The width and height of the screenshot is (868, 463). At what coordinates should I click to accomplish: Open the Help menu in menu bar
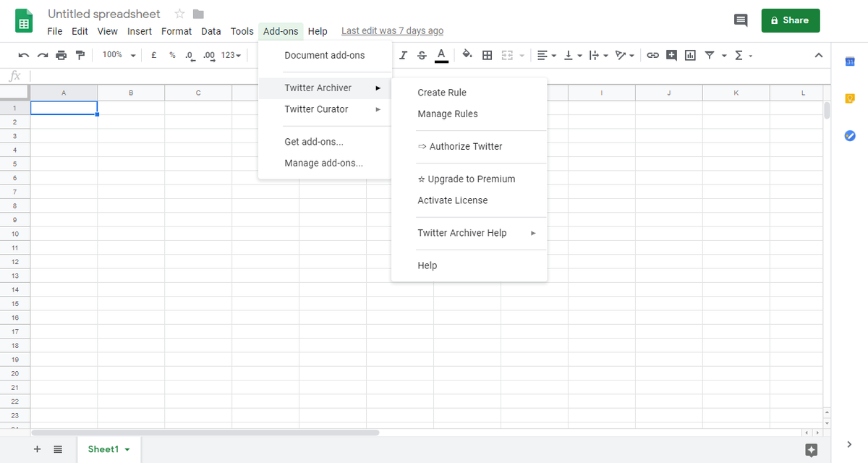[x=318, y=31]
